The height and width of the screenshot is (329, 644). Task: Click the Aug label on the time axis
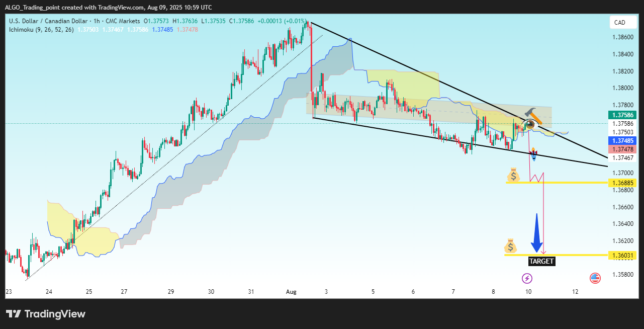pos(291,292)
